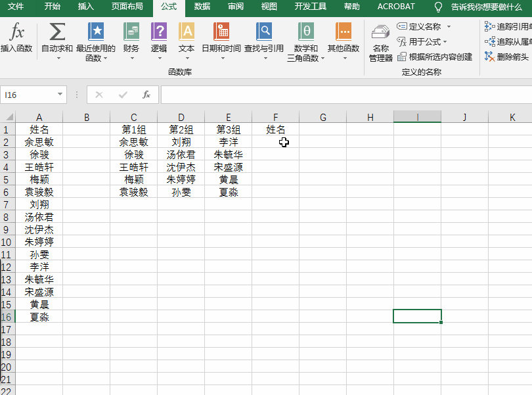Open the Math and Trig functions icon
The image size is (532, 395).
point(305,32)
